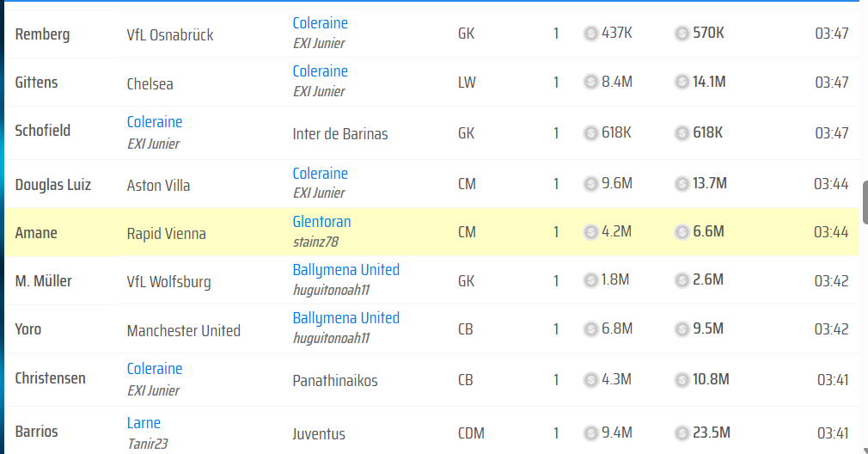Click the coin icon next to Yoro's 9.5M
The height and width of the screenshot is (454, 868).
[682, 328]
